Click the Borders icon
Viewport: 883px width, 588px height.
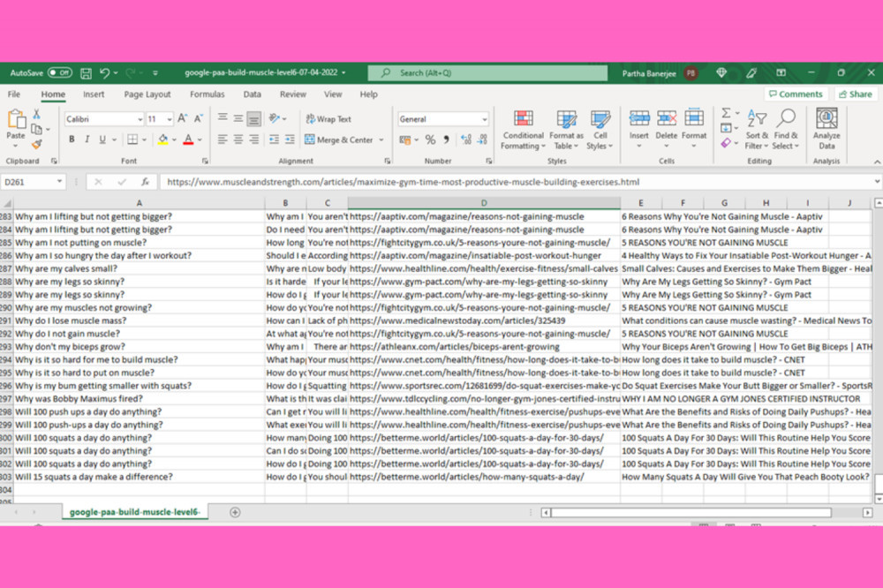(132, 139)
